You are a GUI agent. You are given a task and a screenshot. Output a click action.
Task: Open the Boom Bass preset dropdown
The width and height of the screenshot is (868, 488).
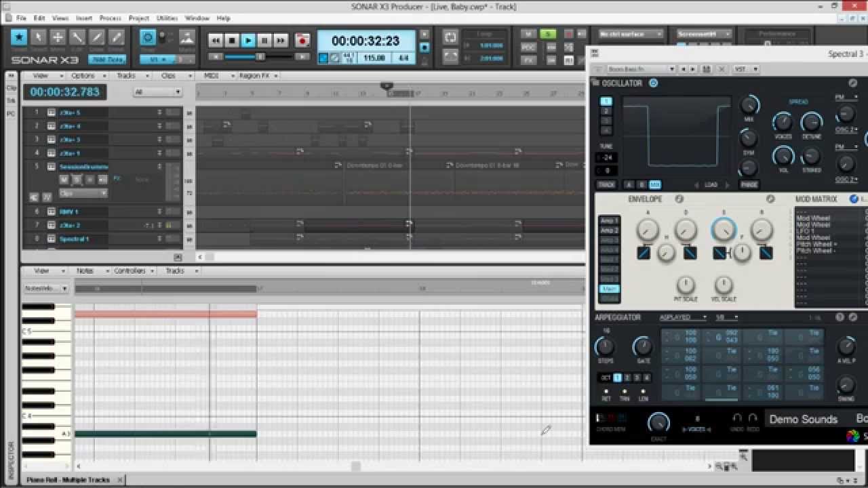pyautogui.click(x=641, y=69)
